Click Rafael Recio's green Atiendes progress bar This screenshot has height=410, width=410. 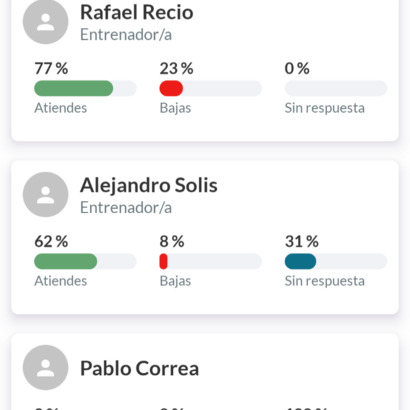pos(85,88)
